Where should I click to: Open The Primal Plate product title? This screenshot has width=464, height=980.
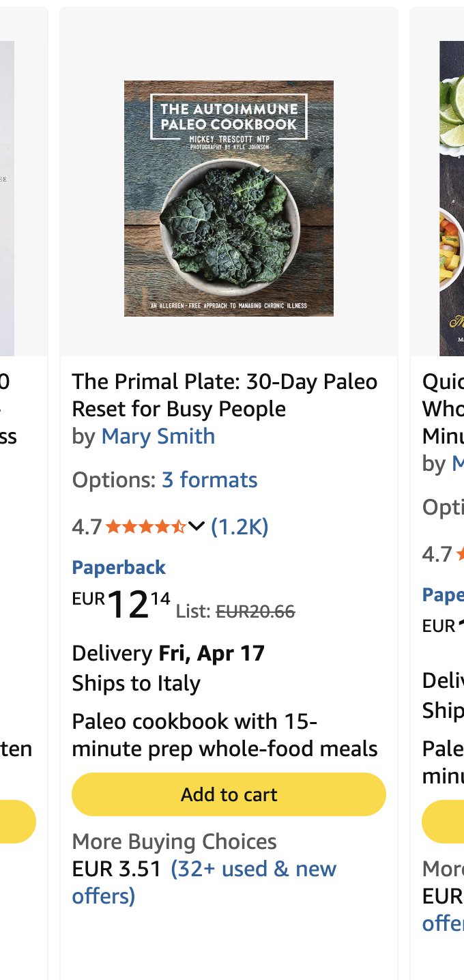point(224,394)
